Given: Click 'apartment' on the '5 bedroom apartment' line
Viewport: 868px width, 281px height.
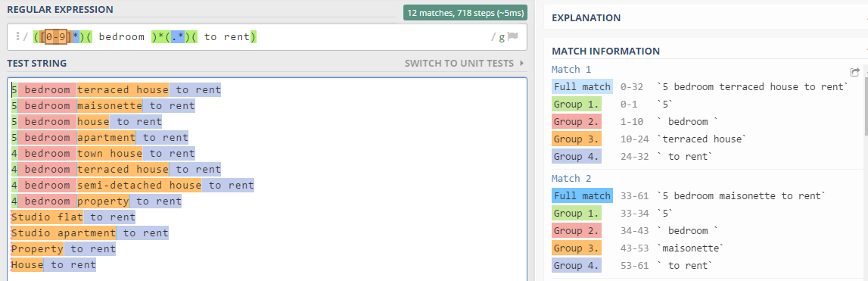Looking at the screenshot, I should 106,137.
